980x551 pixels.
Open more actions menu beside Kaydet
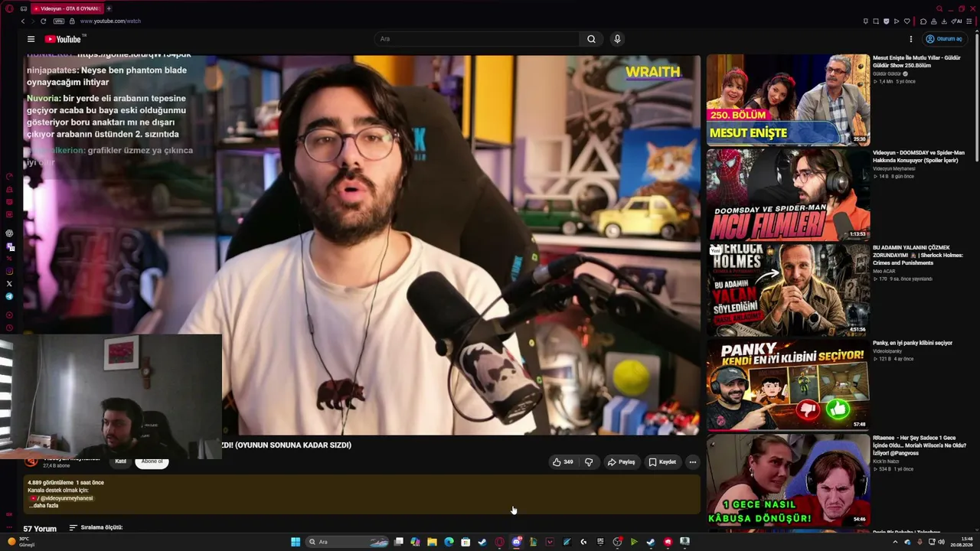(x=693, y=462)
